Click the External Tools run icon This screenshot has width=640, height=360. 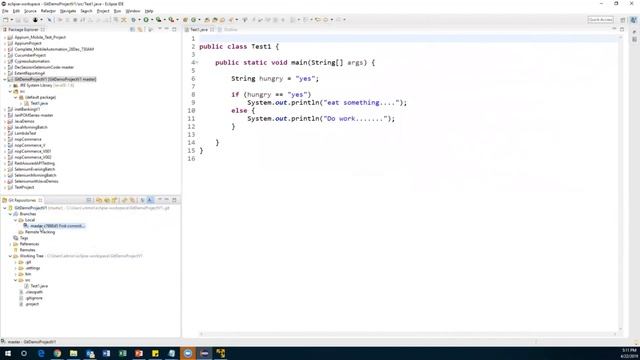(x=171, y=20)
